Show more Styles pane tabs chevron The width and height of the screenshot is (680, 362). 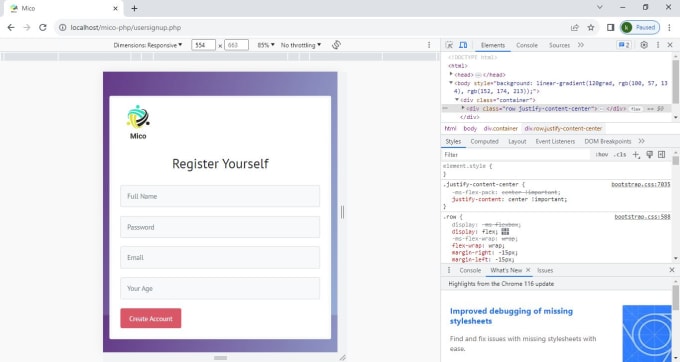tap(641, 141)
